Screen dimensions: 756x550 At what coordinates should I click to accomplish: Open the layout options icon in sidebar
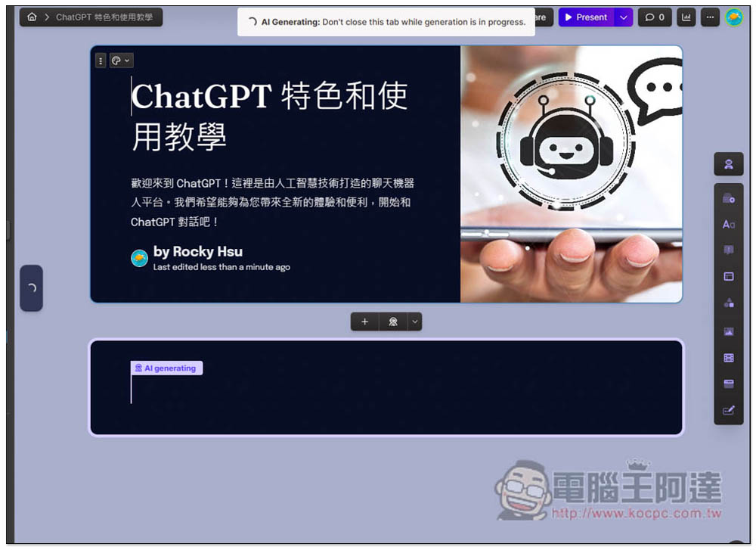tap(728, 277)
